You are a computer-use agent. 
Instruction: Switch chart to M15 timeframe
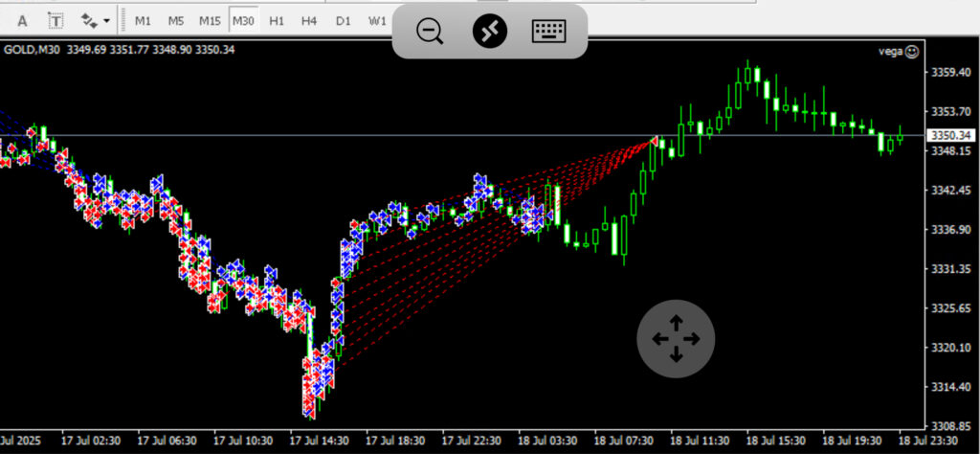[210, 21]
